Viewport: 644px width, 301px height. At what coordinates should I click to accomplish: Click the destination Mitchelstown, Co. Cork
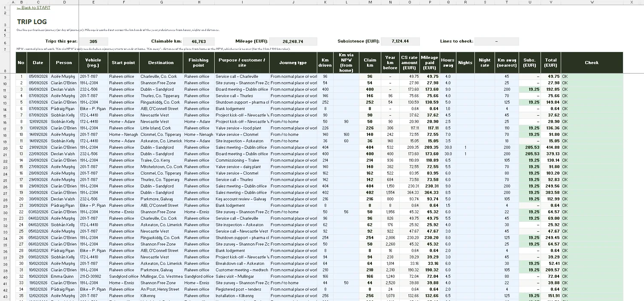pos(161,167)
